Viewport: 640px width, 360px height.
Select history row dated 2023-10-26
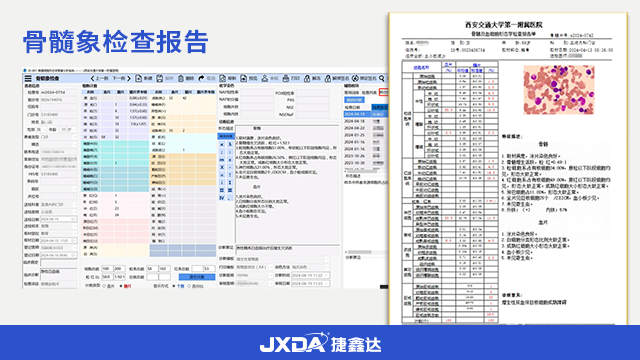coord(365,156)
